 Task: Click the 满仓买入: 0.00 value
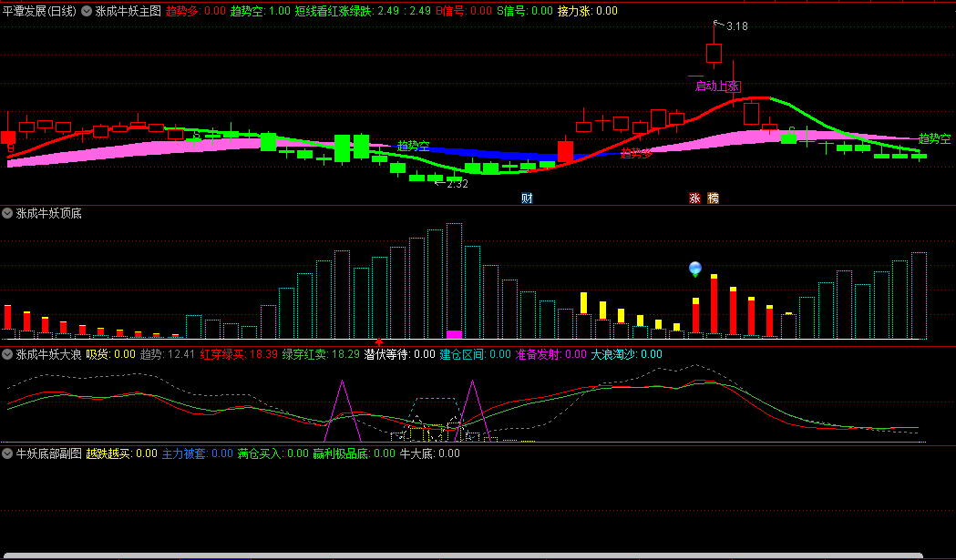pyautogui.click(x=272, y=453)
